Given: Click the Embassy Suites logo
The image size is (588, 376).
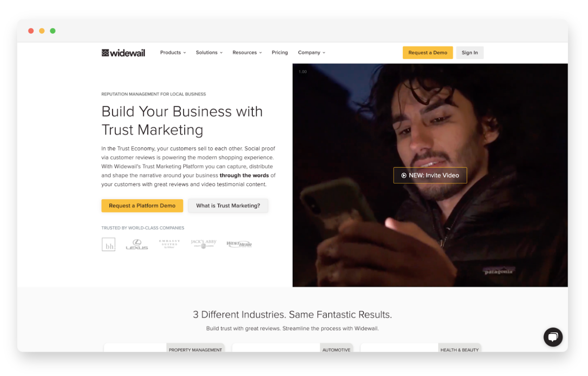Looking at the screenshot, I should (x=169, y=244).
